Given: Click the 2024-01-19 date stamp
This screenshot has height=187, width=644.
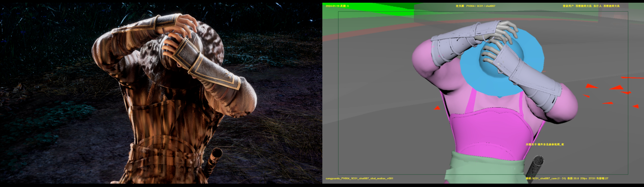Looking at the screenshot, I should (x=332, y=6).
